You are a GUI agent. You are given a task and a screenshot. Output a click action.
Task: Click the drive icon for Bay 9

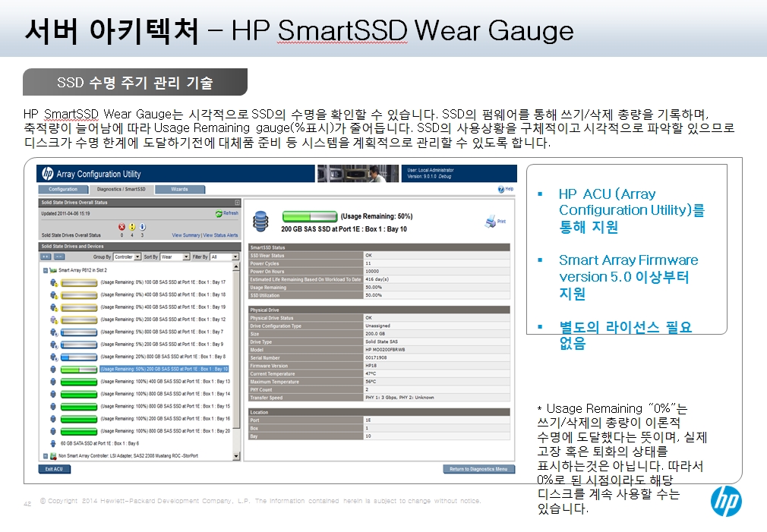(x=54, y=345)
